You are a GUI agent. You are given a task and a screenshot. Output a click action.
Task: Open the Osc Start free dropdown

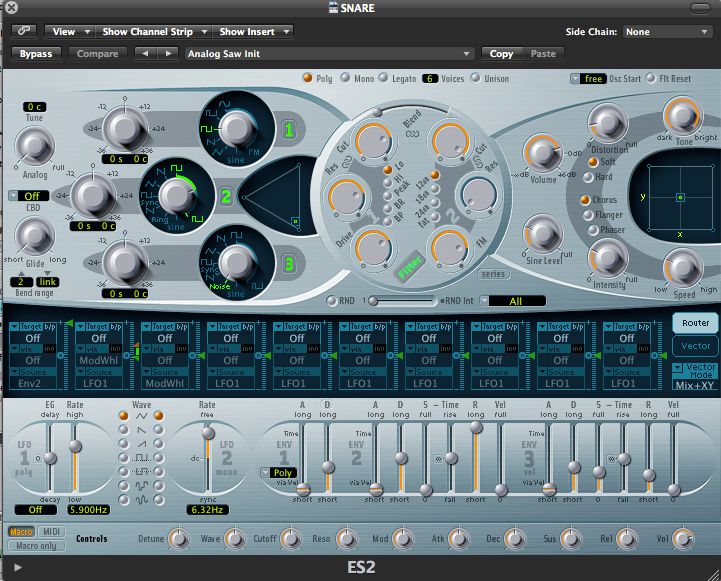(x=588, y=79)
